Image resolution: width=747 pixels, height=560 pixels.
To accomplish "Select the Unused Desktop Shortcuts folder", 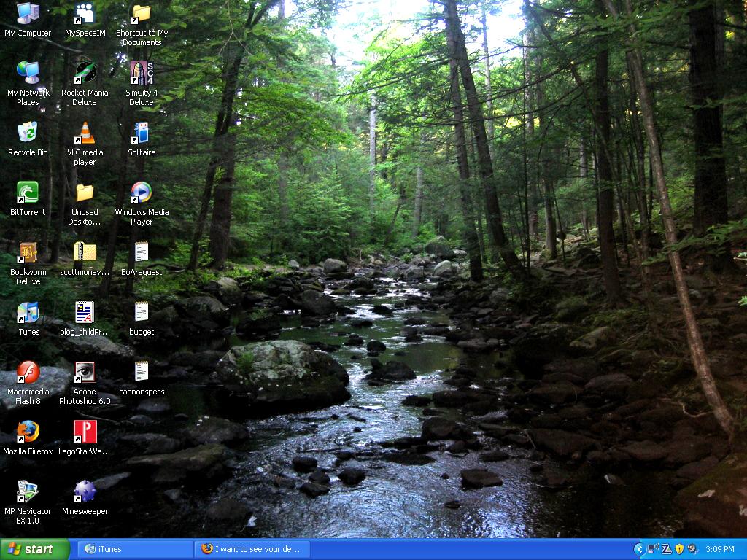I will click(85, 193).
